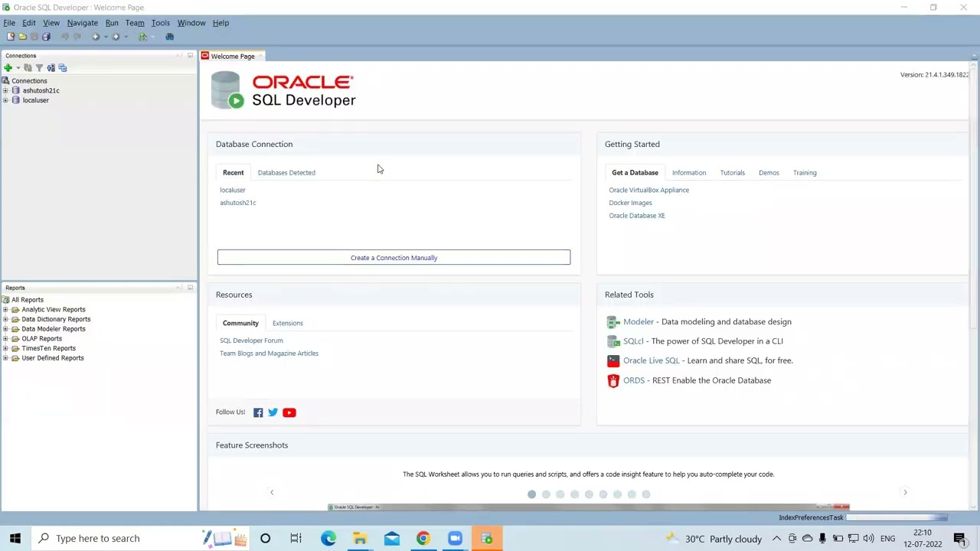The width and height of the screenshot is (980, 551).
Task: Open the File menu
Action: click(9, 23)
